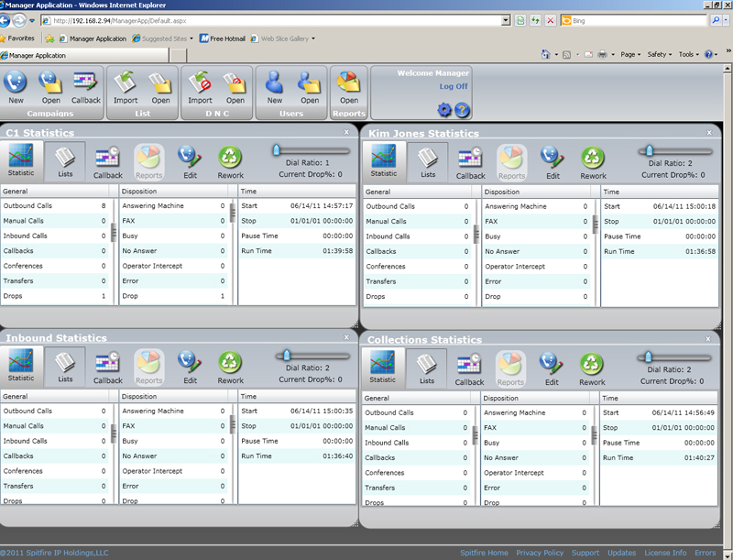Open an existing user
This screenshot has width=733, height=560.
click(310, 87)
